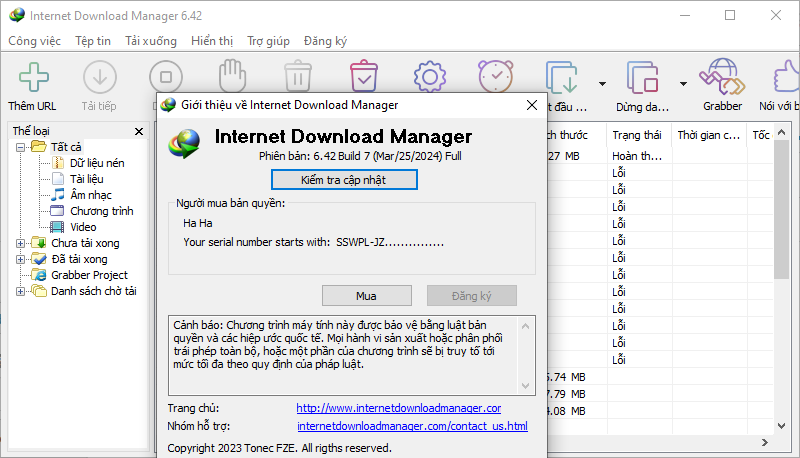Click the Âm nhạc music note icon

click(x=58, y=195)
